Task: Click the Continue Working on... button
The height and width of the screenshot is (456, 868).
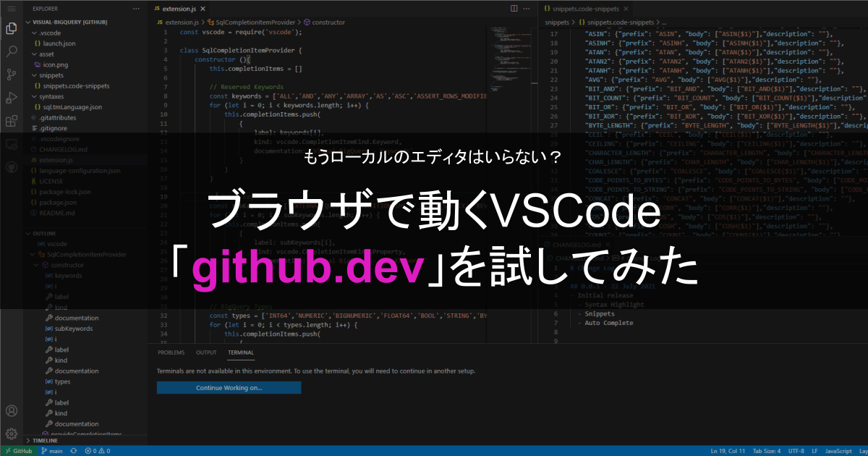Action: pos(229,388)
